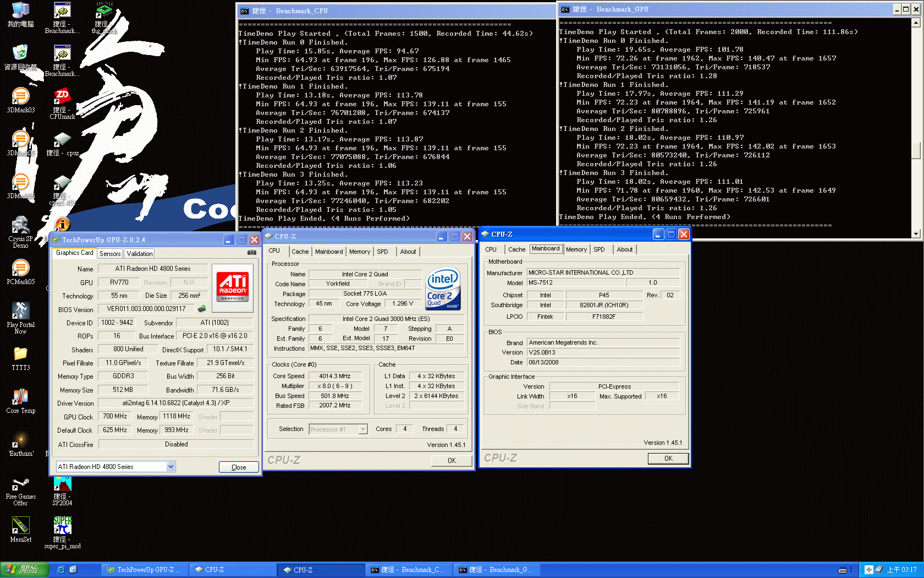Click the Specification field Intel Core 2 Quad 3000 MHz
924x578 pixels.
pos(386,318)
